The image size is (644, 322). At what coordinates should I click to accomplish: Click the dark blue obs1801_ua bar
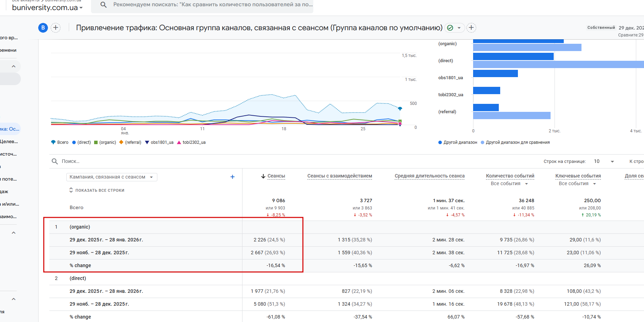pos(495,73)
